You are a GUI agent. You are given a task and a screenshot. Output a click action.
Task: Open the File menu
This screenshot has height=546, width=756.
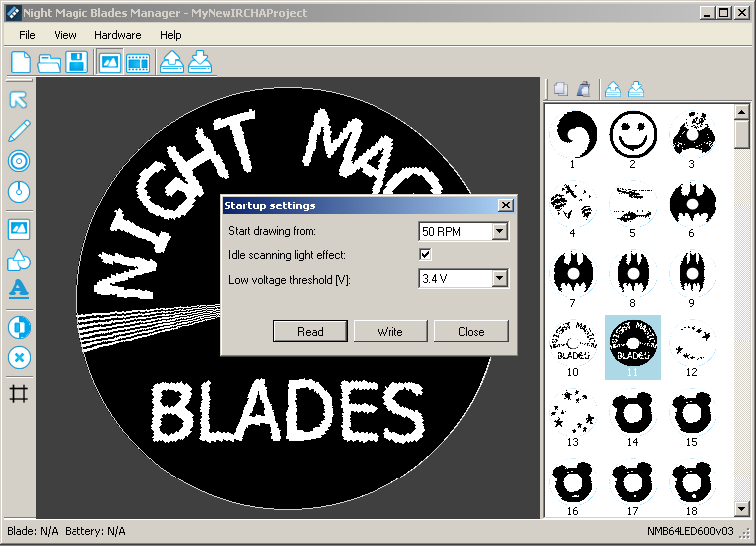(x=27, y=35)
